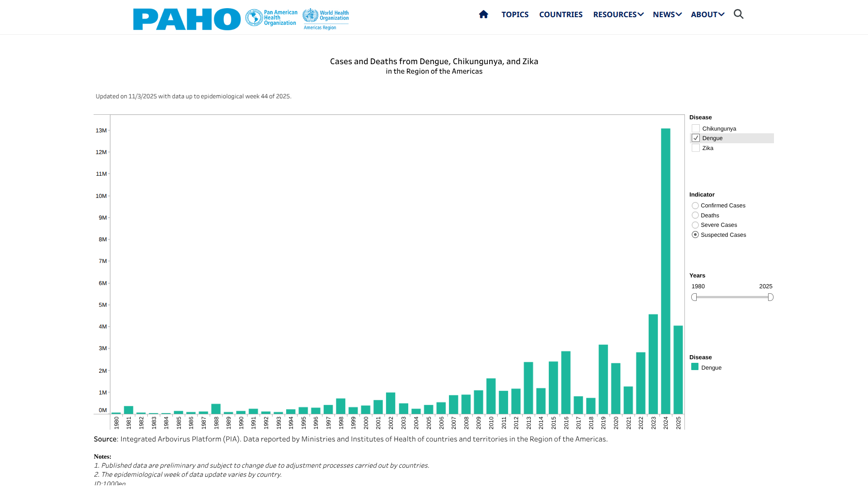Open the search magnifier icon
This screenshot has width=868, height=488.
click(x=738, y=14)
